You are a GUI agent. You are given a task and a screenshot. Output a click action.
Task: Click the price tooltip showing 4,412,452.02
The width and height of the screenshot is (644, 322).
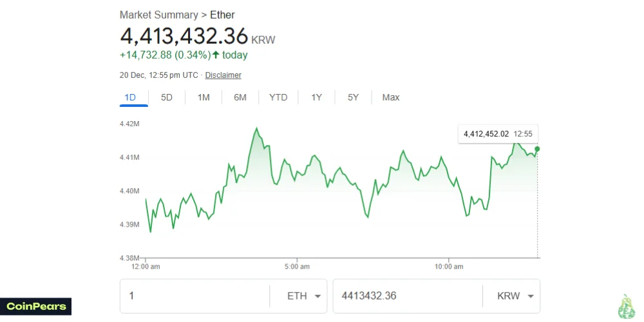(498, 134)
